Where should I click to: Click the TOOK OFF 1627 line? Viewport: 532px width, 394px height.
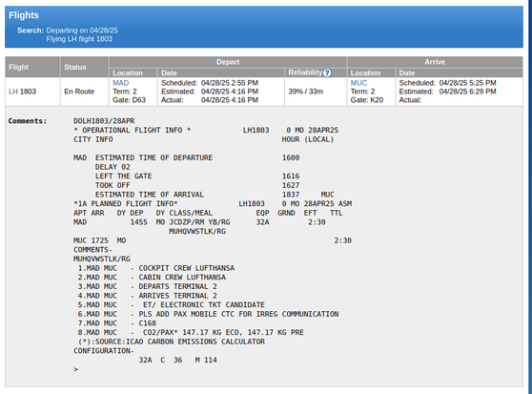pos(197,185)
